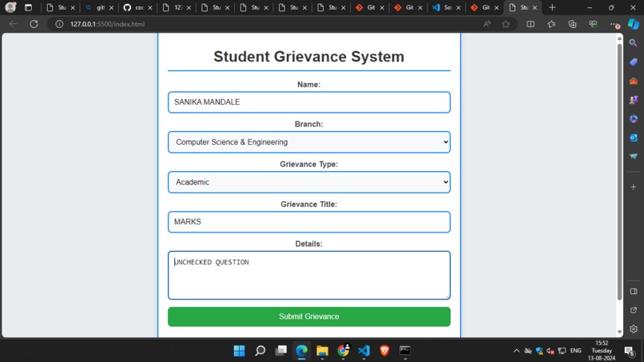The width and height of the screenshot is (644, 362).
Task: Open the Grievance Type dropdown
Action: [309, 182]
